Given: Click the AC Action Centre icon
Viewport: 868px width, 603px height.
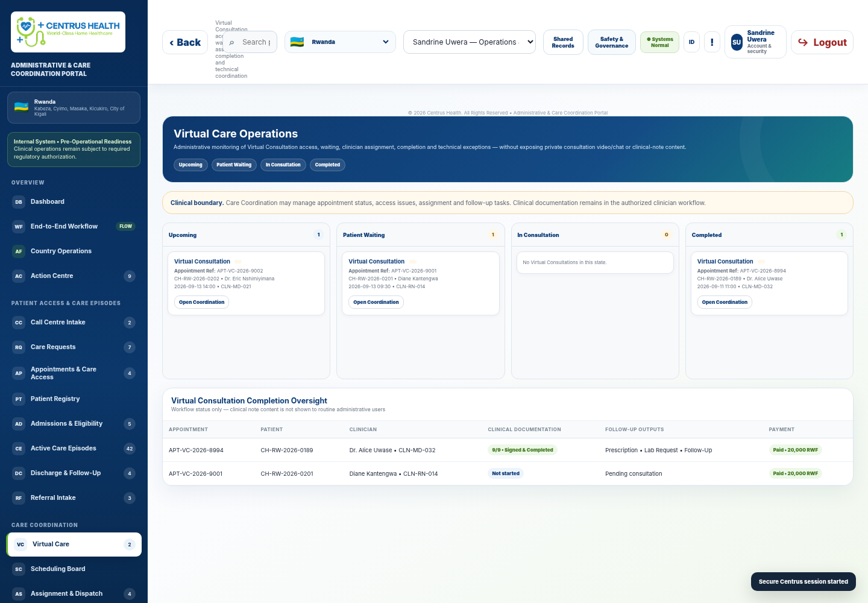Looking at the screenshot, I should 19,276.
